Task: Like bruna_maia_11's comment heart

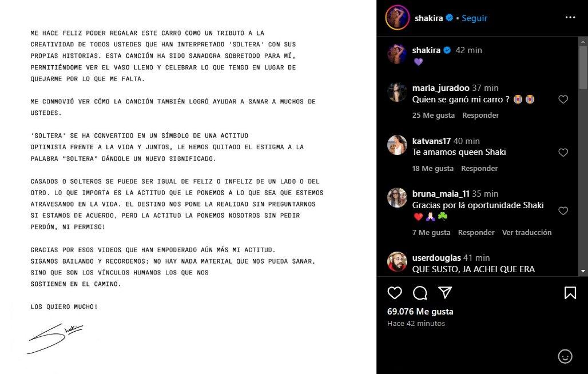Action: coord(563,211)
